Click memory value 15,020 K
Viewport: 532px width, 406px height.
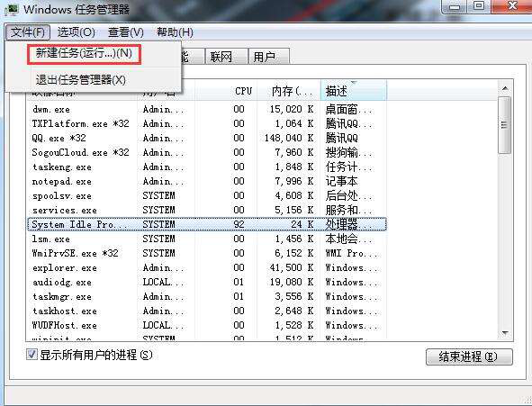click(292, 109)
